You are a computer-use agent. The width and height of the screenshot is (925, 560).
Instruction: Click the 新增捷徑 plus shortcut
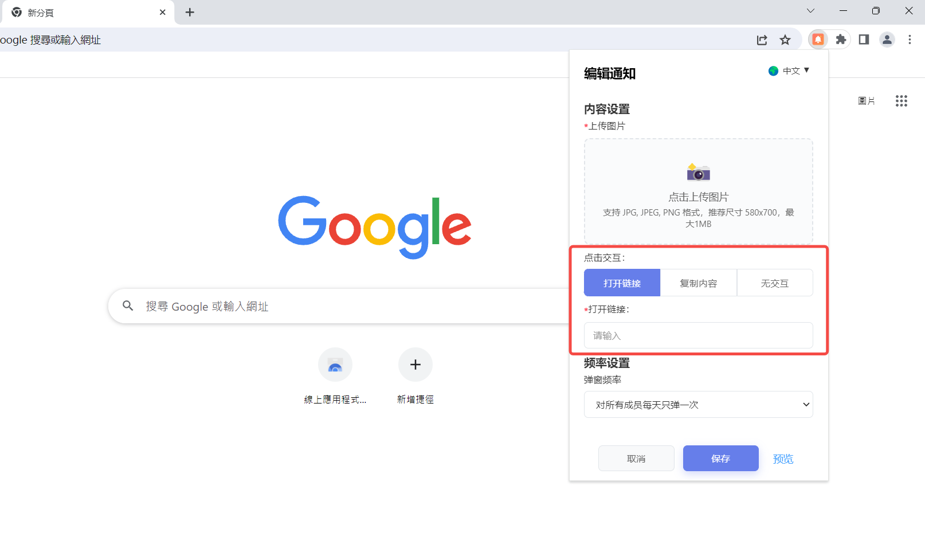[x=416, y=365]
